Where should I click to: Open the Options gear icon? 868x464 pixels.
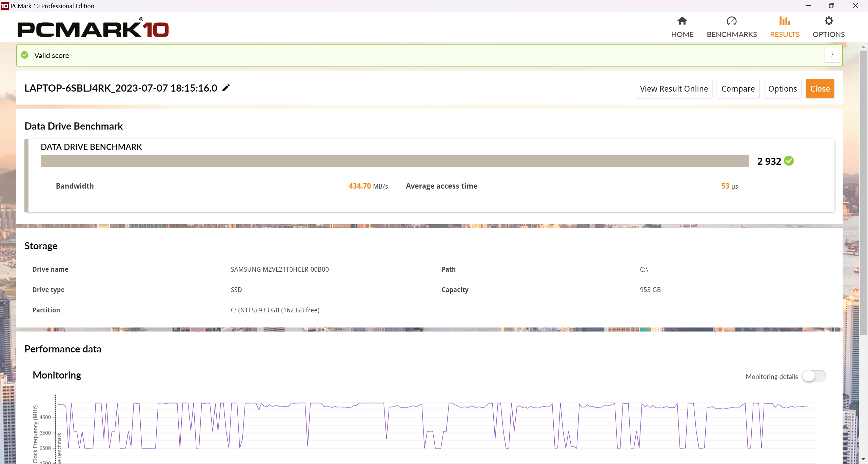[829, 21]
